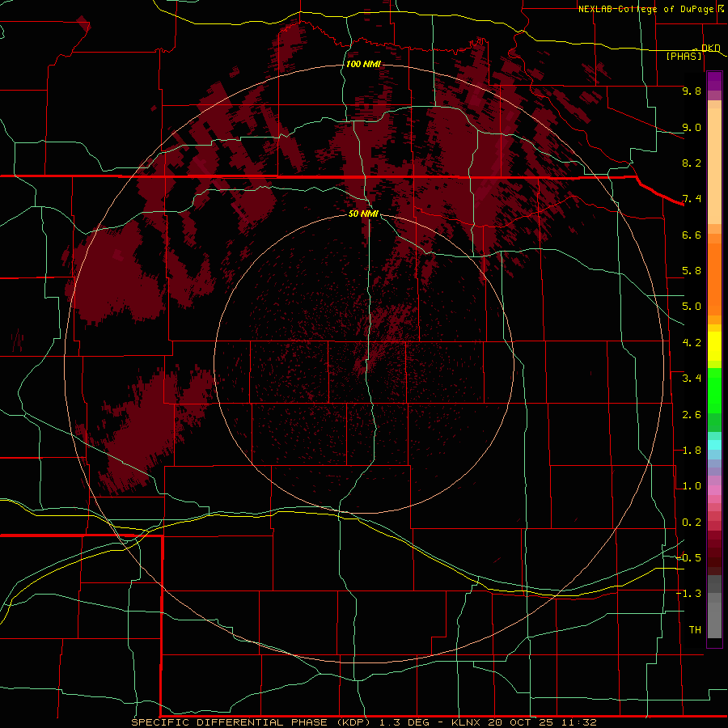Click the TH threshold label on the scale
This screenshot has width=728, height=728.
click(x=695, y=630)
